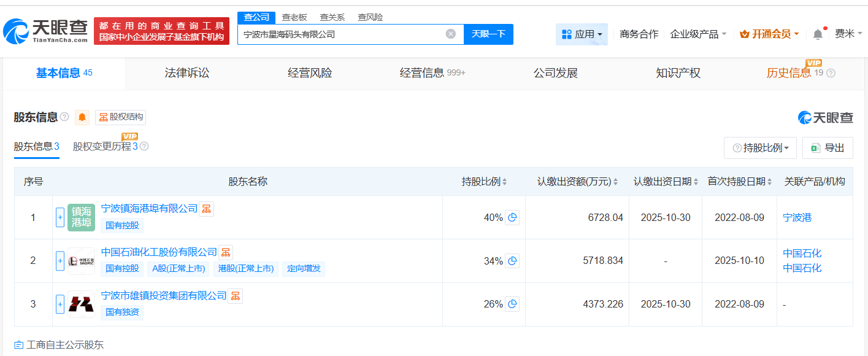868x356 pixels.
Task: Switch to the 查老板 search tab
Action: (x=294, y=17)
